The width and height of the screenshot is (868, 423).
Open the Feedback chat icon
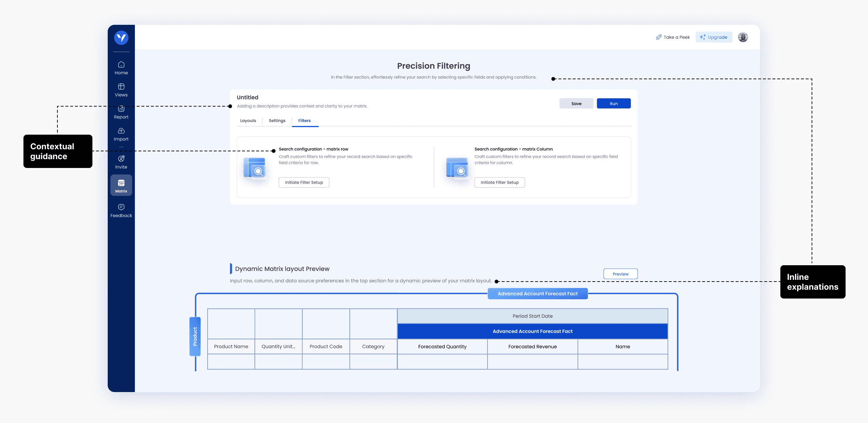121,207
